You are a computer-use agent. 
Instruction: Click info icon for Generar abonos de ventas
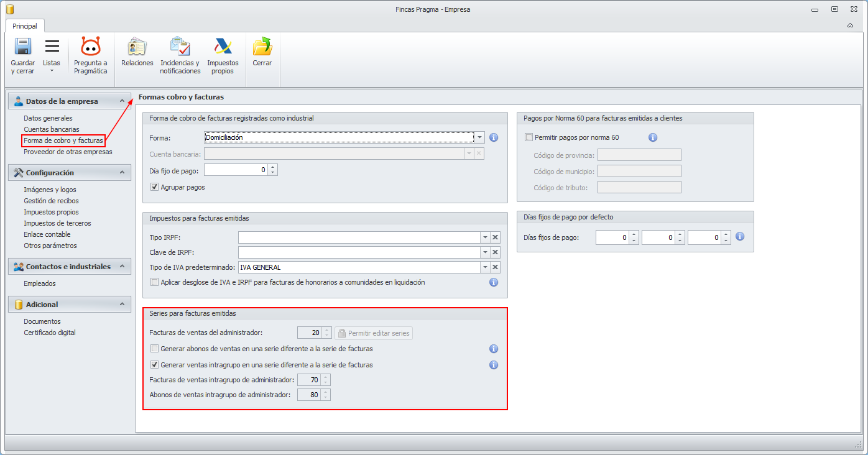[494, 349]
